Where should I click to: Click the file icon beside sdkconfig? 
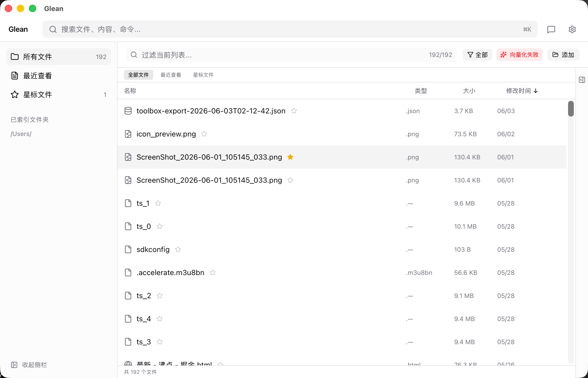(x=128, y=249)
